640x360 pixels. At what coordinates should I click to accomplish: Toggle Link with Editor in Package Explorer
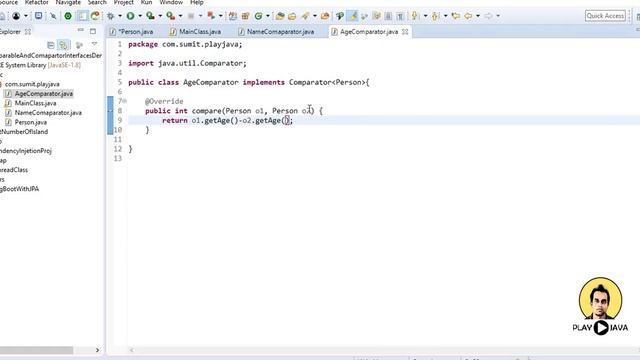pyautogui.click(x=63, y=45)
